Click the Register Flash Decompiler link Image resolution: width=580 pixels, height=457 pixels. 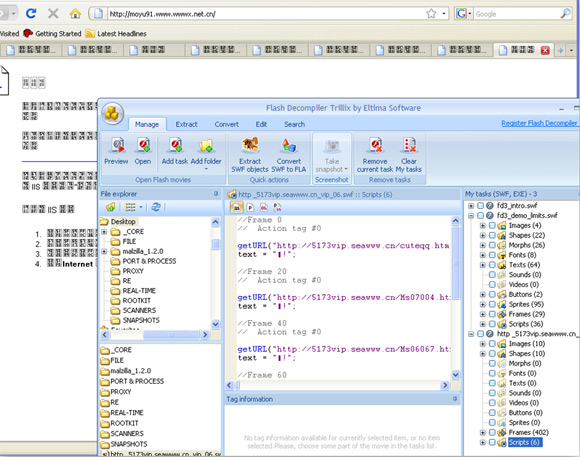539,123
